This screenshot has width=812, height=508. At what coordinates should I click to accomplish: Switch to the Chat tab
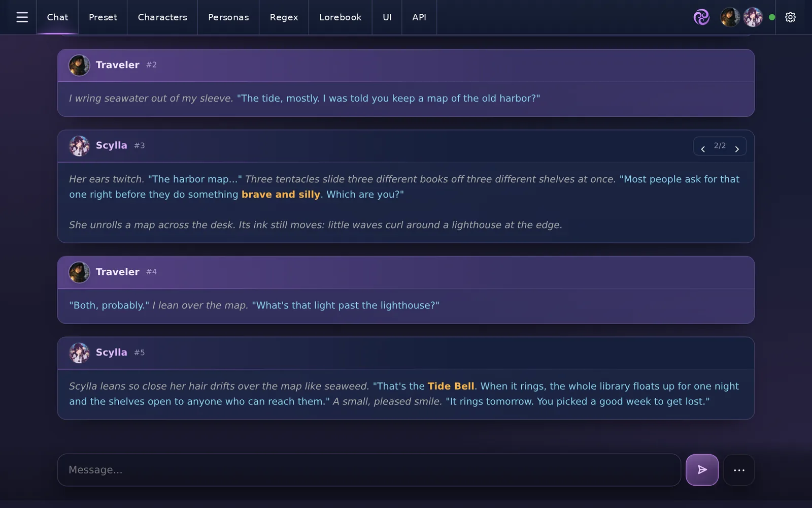tap(57, 17)
